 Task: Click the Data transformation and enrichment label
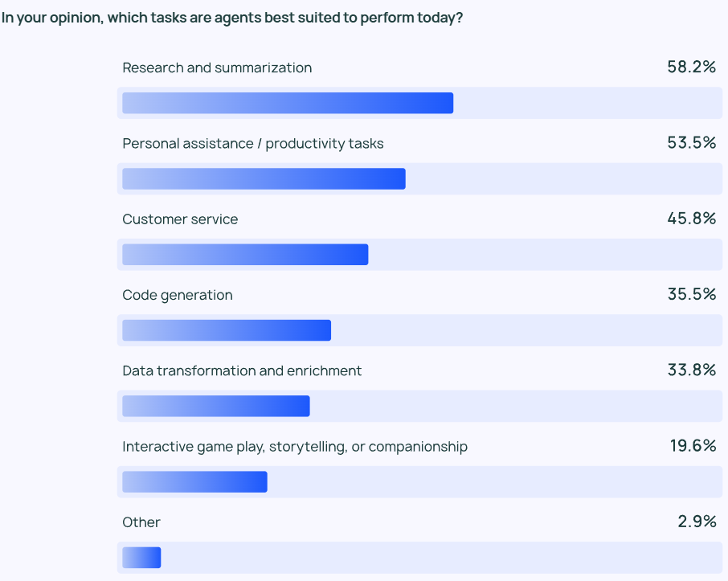242,370
